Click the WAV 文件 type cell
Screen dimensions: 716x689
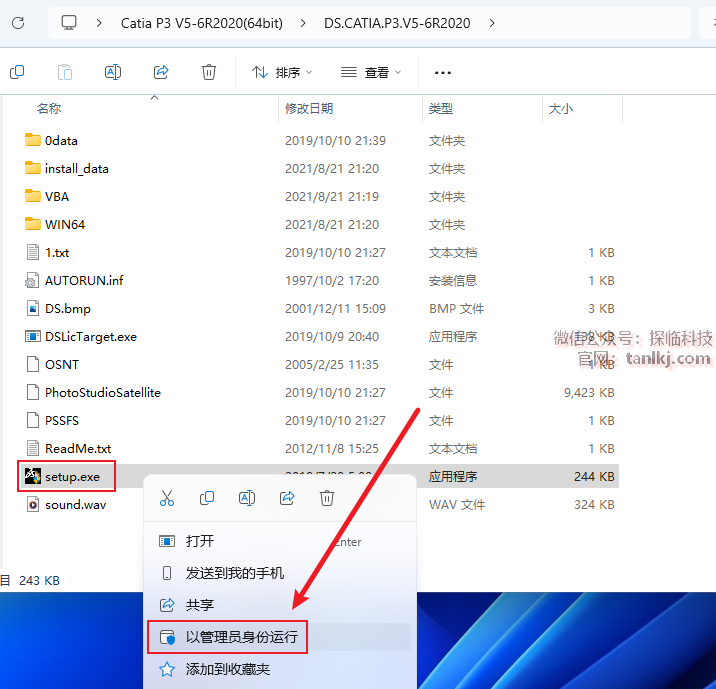click(x=457, y=505)
